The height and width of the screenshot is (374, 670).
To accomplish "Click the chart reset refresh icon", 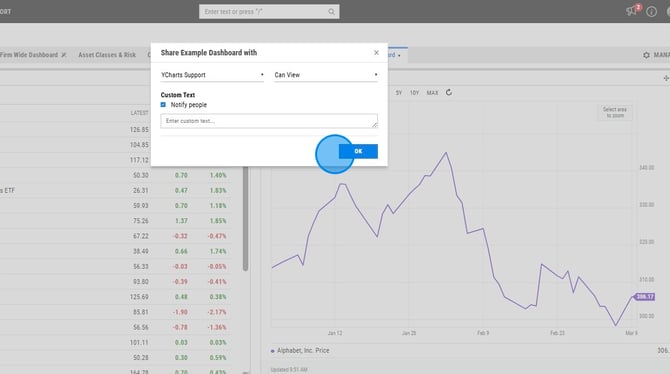I will click(449, 92).
